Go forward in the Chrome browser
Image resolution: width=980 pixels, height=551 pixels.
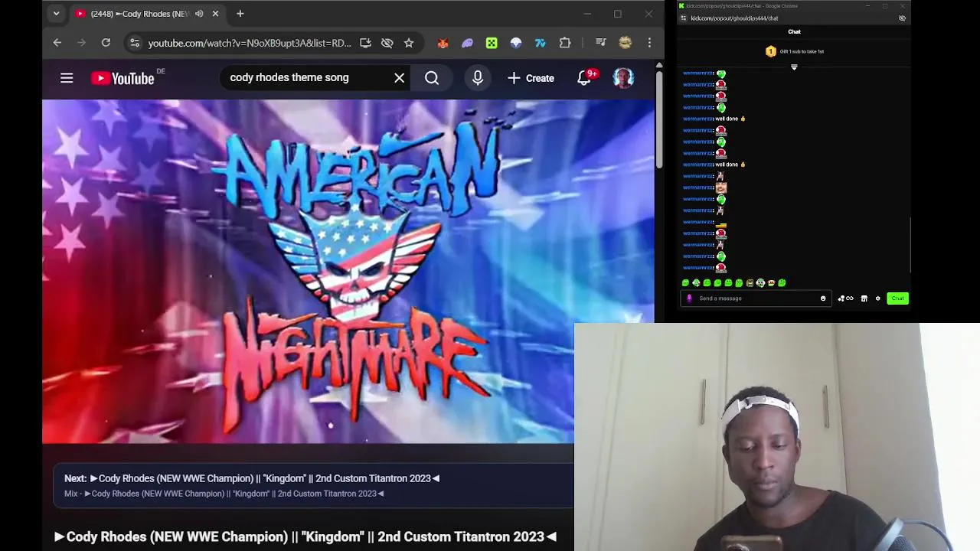pos(81,43)
